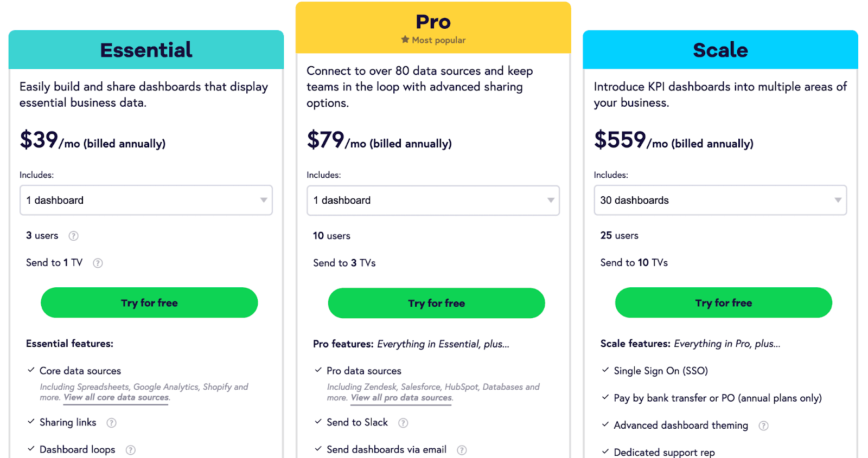
Task: Click help icon next to Dashboard loops
Action: [x=131, y=450]
